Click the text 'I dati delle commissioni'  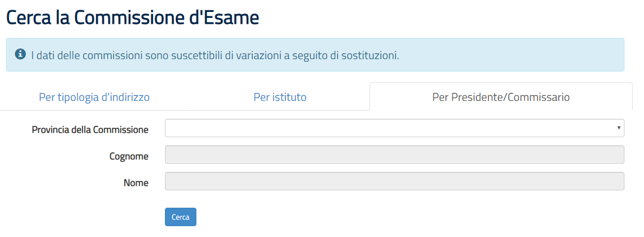tap(87, 55)
